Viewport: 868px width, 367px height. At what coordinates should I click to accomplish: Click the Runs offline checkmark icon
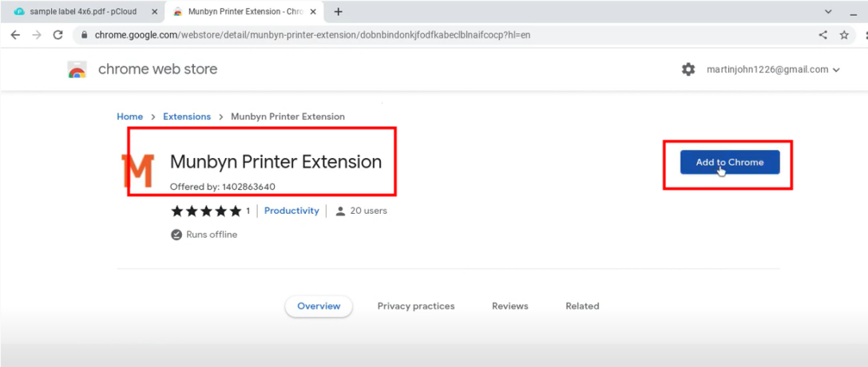tap(176, 235)
